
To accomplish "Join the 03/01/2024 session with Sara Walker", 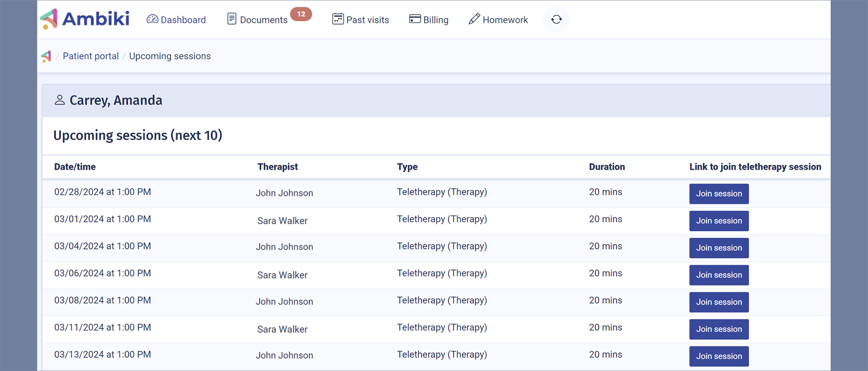I will coord(719,221).
